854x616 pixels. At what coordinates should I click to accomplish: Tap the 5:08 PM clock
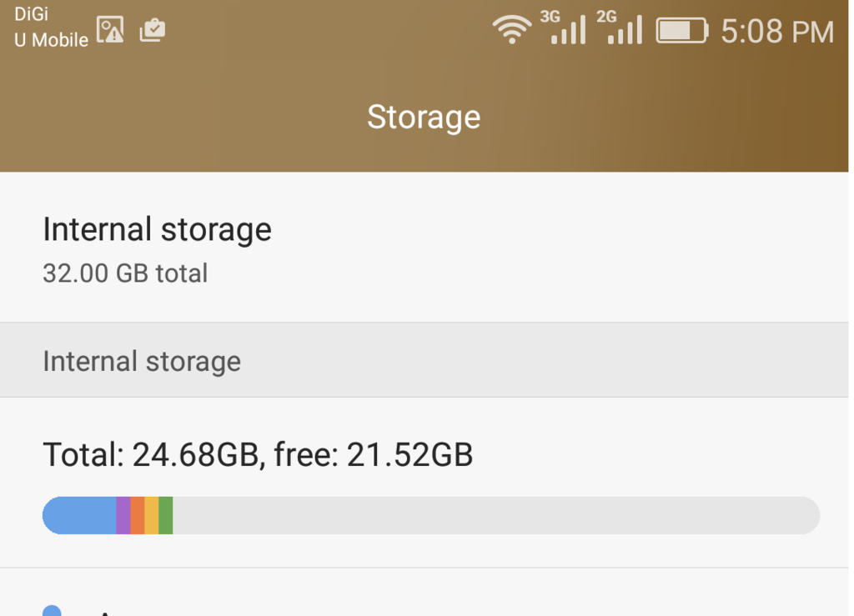pos(776,32)
